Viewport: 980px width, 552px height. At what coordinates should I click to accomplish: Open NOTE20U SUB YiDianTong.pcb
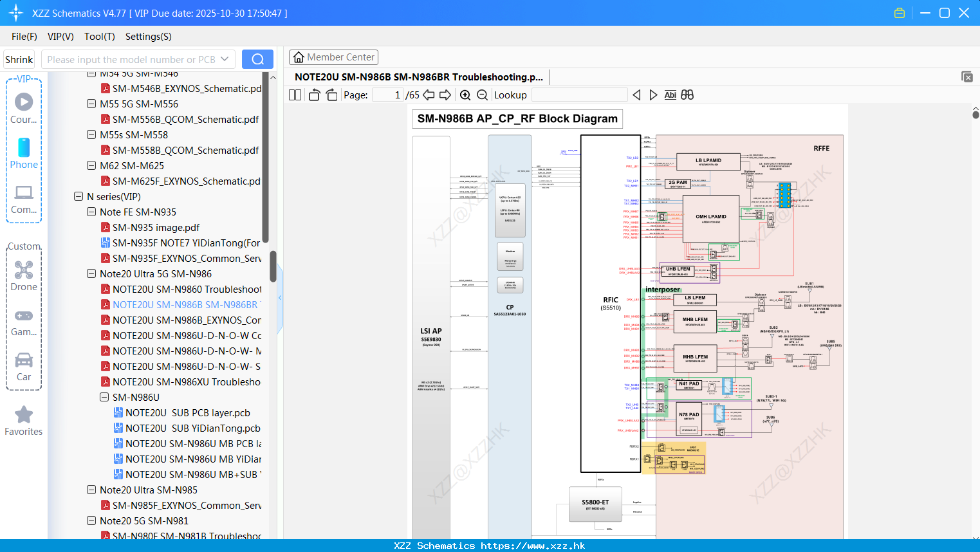(x=192, y=428)
